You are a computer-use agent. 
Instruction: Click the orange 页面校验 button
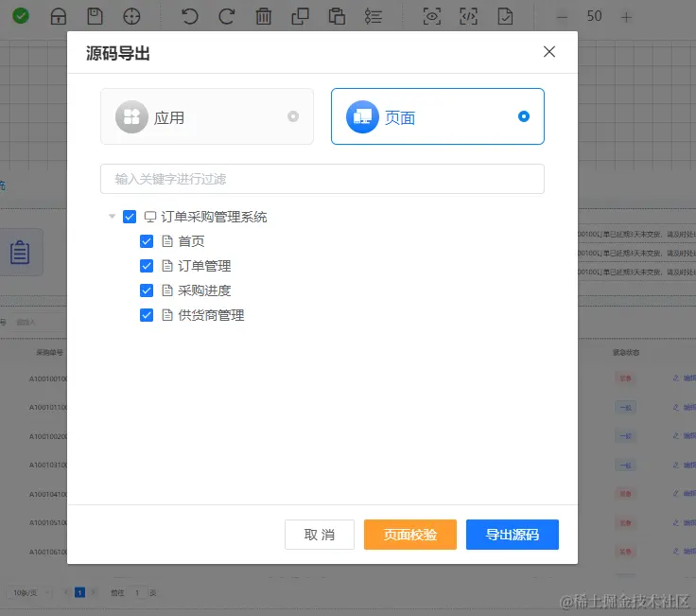click(x=410, y=535)
